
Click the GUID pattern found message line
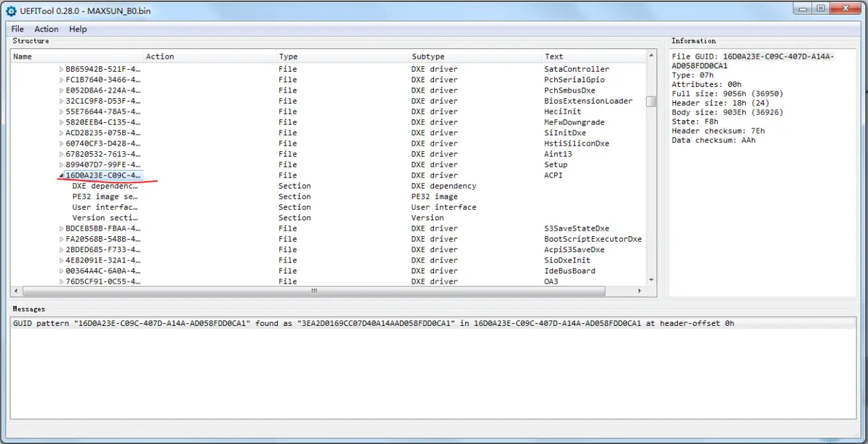pos(374,323)
